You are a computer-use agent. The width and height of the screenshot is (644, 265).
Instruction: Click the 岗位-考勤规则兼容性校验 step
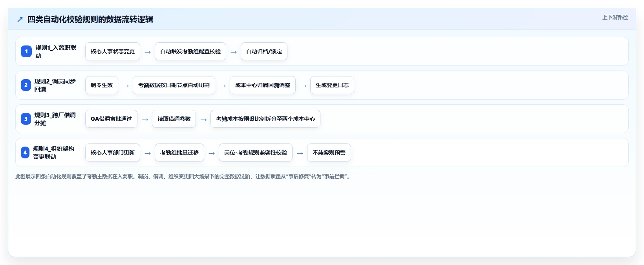(256, 152)
